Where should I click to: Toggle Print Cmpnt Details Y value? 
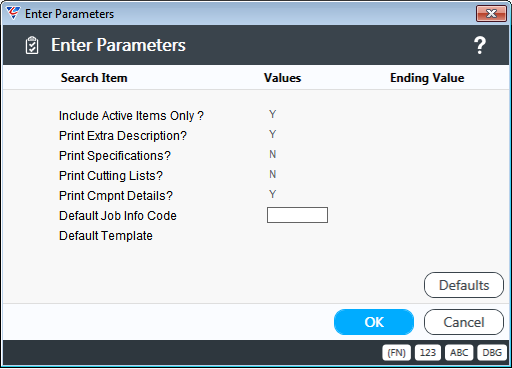click(273, 195)
